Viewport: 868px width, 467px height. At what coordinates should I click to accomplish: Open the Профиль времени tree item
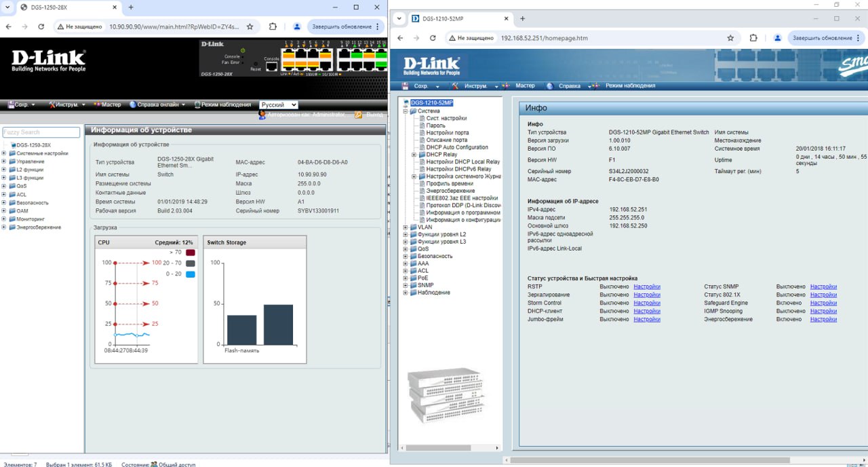click(450, 183)
